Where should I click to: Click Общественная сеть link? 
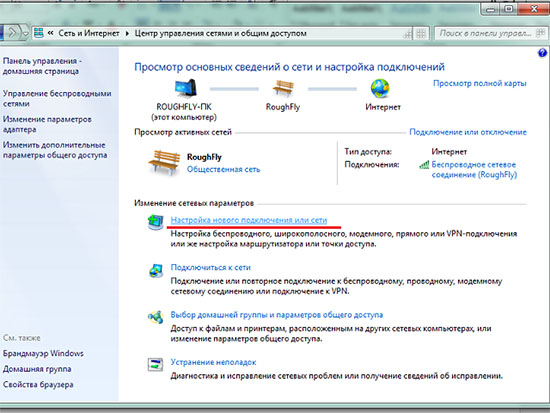click(x=223, y=169)
